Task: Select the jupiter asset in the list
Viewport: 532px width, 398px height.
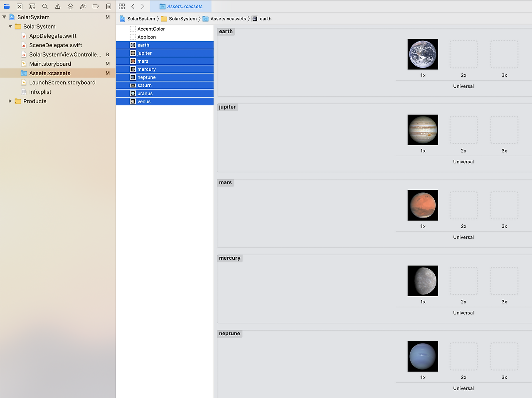Action: 165,53
